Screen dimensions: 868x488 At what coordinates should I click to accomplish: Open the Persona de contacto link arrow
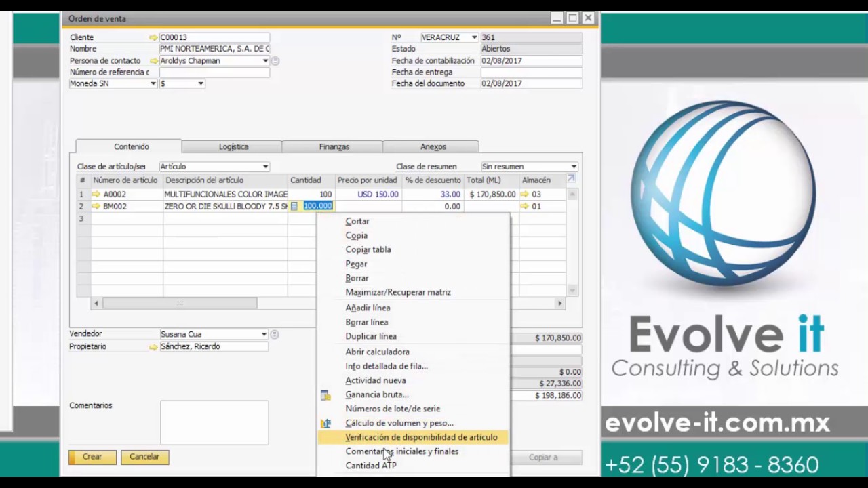coord(153,60)
